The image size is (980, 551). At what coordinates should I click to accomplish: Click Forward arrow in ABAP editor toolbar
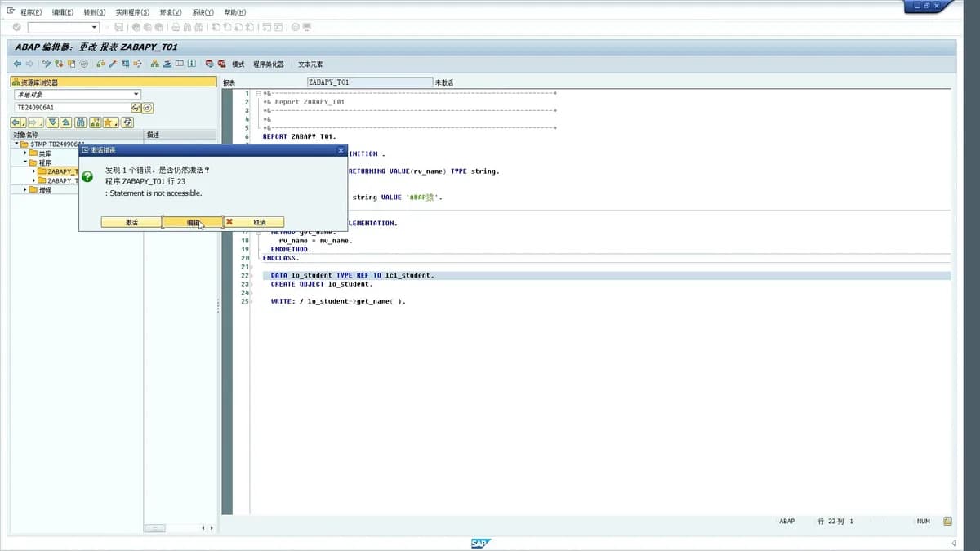tap(29, 64)
